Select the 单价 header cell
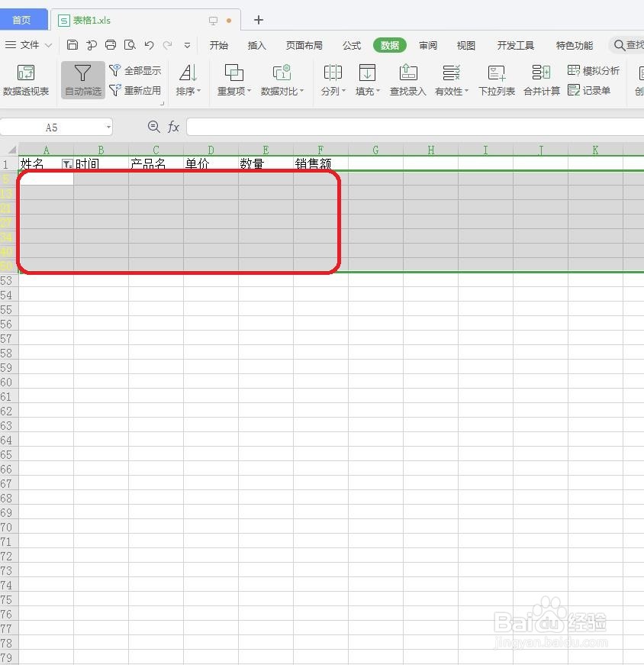Image resolution: width=644 pixels, height=665 pixels. click(211, 163)
